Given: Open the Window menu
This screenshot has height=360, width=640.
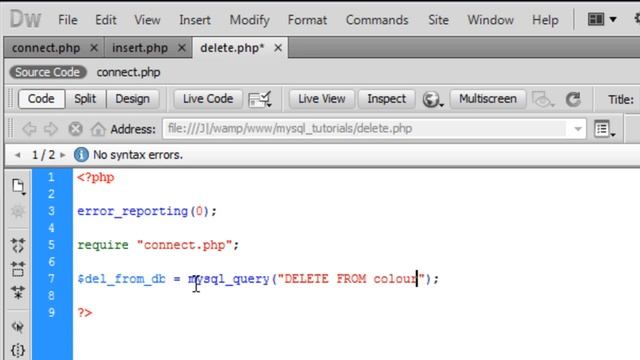Looking at the screenshot, I should pos(490,20).
